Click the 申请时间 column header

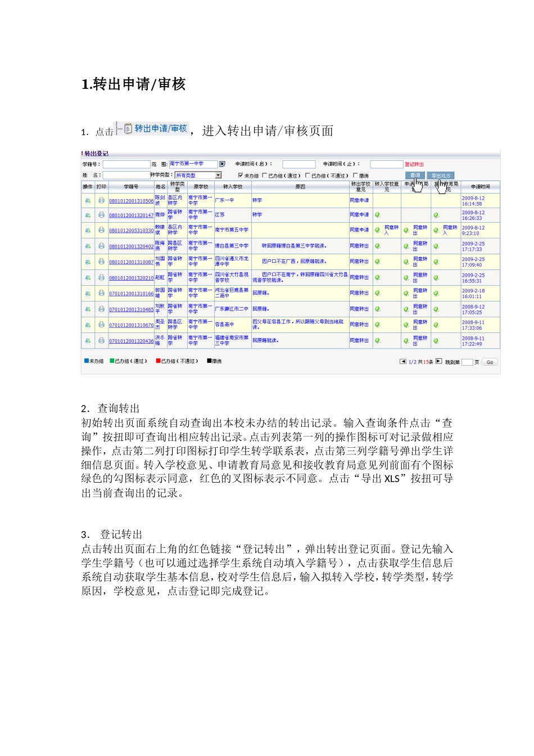[x=480, y=187]
